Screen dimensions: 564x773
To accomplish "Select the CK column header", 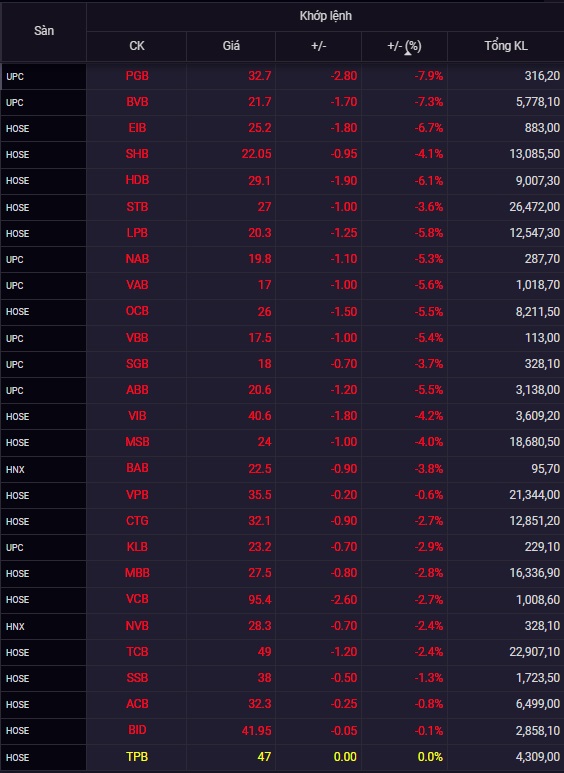I will pos(137,46).
